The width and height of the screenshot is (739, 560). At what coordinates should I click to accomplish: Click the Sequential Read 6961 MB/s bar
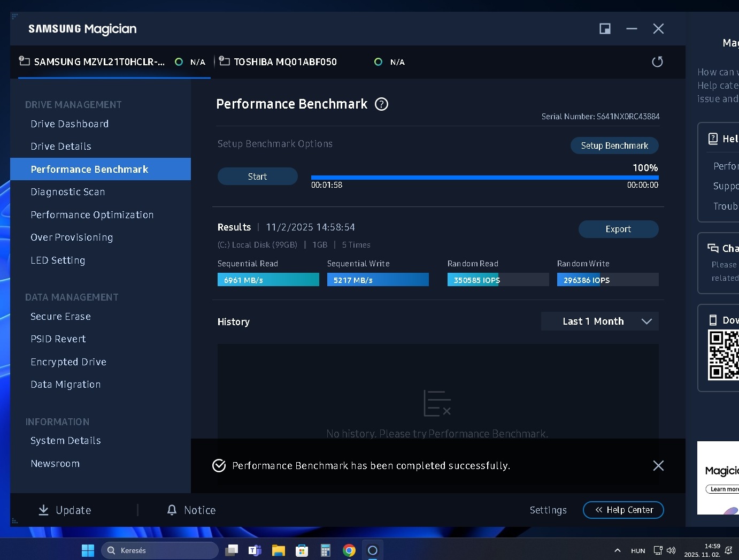point(268,280)
